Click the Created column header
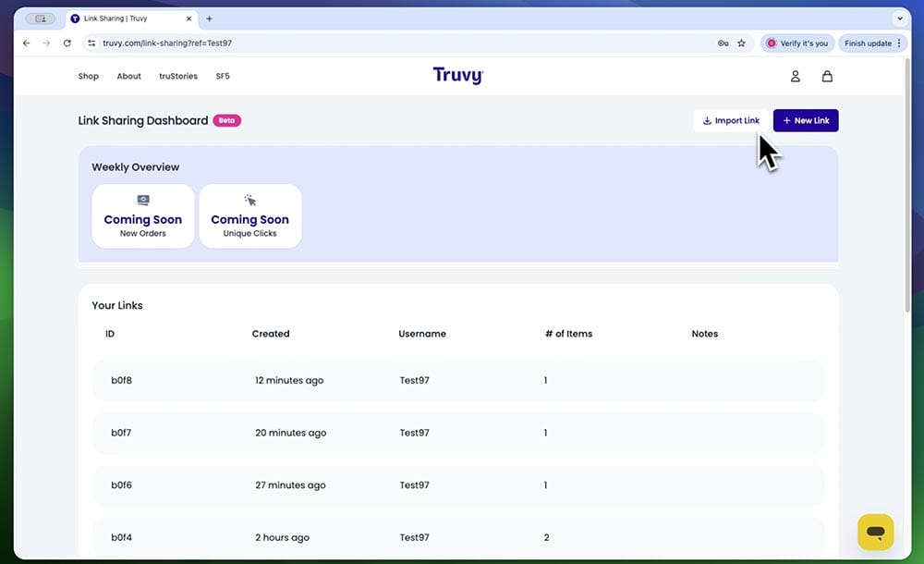The height and width of the screenshot is (564, 924). [271, 334]
